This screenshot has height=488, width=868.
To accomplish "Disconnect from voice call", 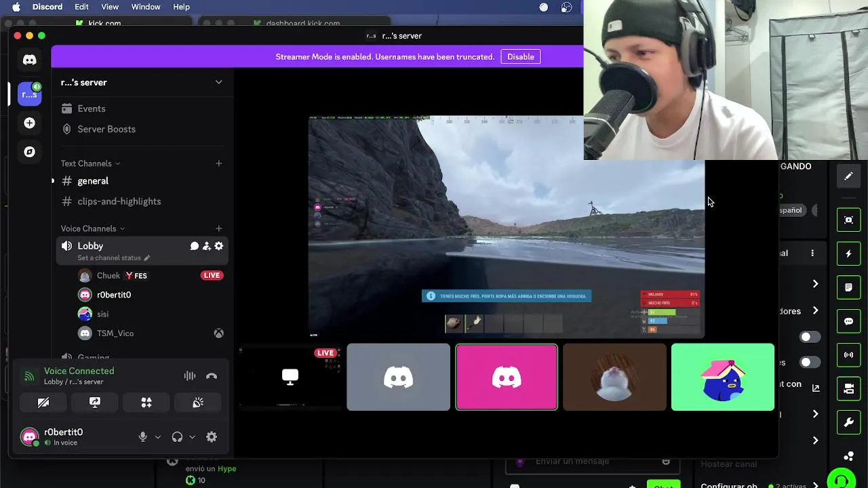I will 212,376.
